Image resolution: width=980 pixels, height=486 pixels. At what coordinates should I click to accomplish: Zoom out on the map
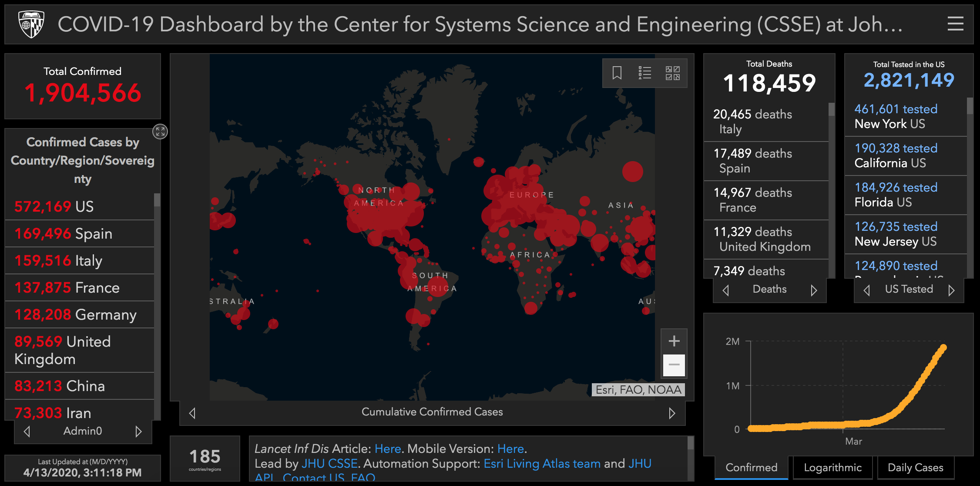pyautogui.click(x=674, y=365)
